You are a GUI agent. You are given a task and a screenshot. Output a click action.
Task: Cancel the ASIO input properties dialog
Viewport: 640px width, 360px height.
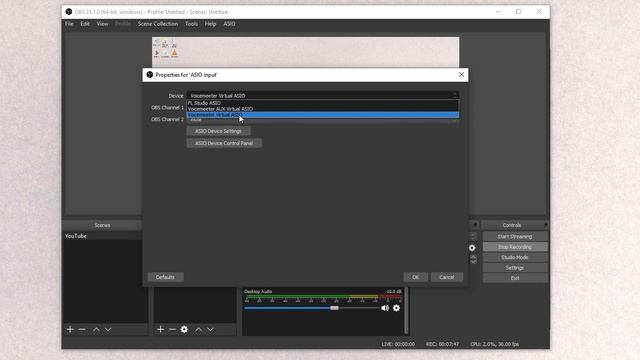point(447,277)
